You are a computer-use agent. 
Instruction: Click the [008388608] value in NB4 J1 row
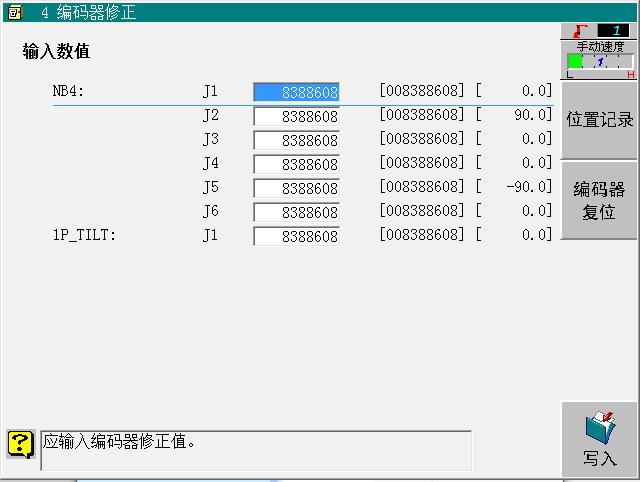tap(422, 91)
